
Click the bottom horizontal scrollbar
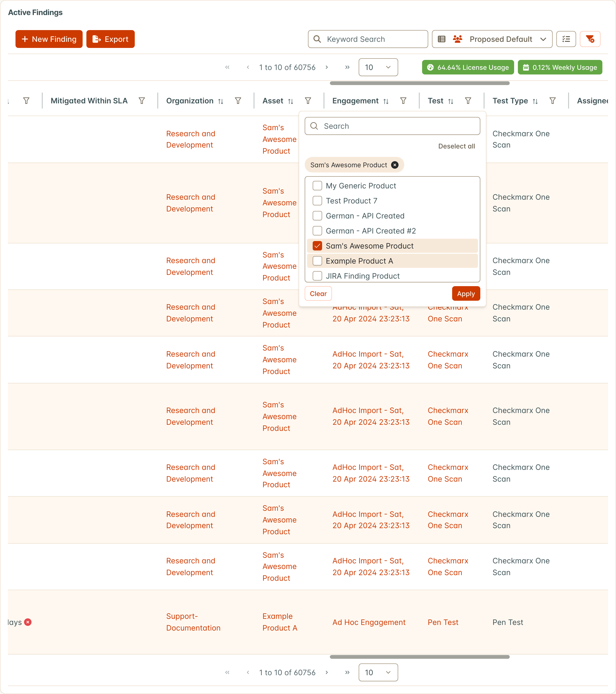[420, 657]
